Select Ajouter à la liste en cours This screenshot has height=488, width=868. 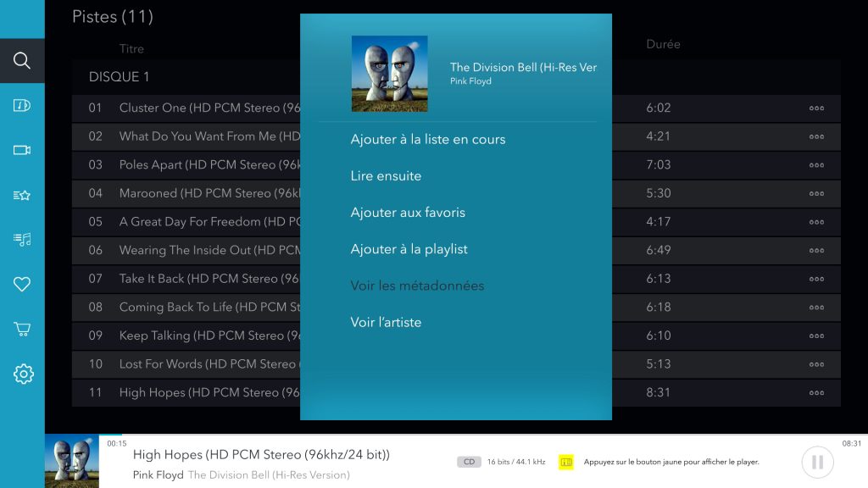click(x=428, y=140)
